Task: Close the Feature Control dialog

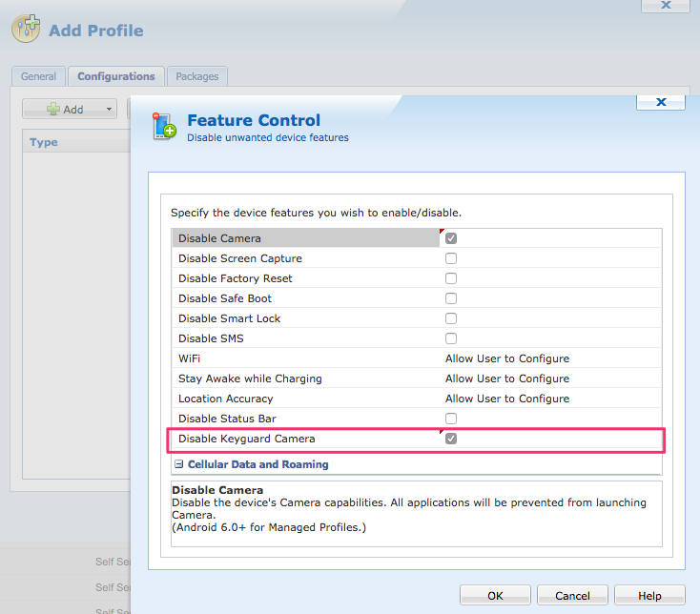Action: 662,101
